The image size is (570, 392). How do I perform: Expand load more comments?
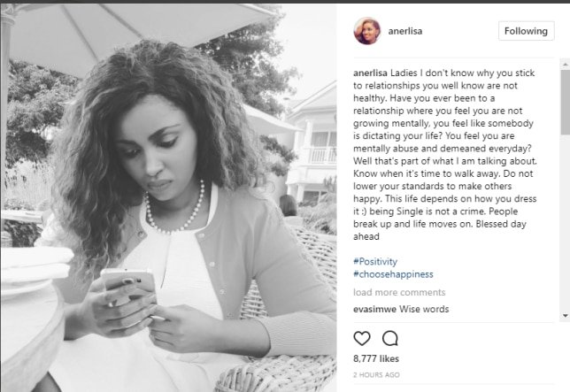coord(399,293)
